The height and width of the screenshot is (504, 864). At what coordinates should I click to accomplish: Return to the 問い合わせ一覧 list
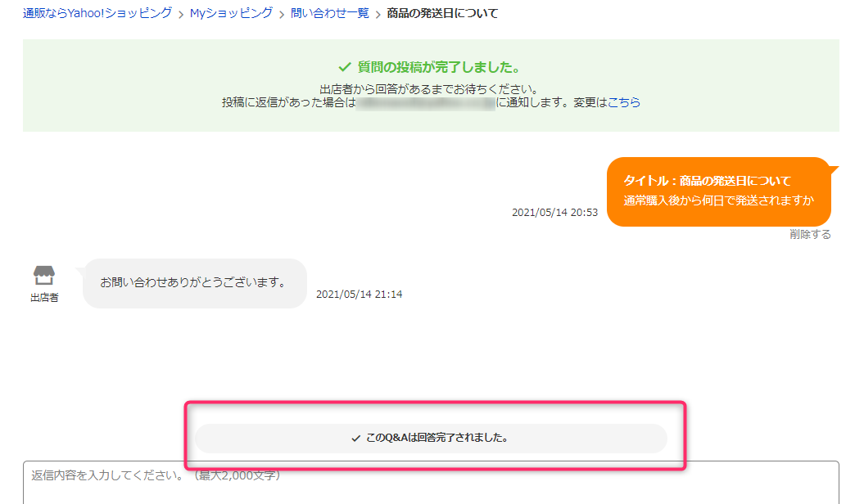pos(329,13)
